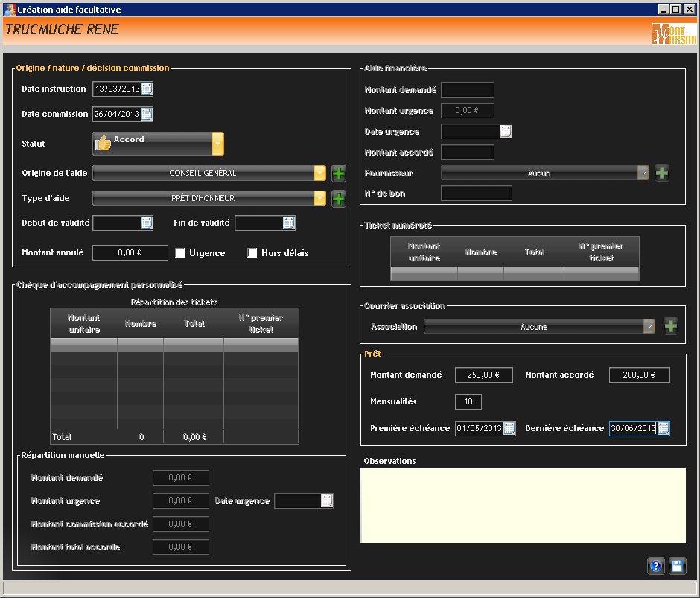Click green plus next to Origine de l'aide
This screenshot has height=598, width=700.
pos(339,174)
